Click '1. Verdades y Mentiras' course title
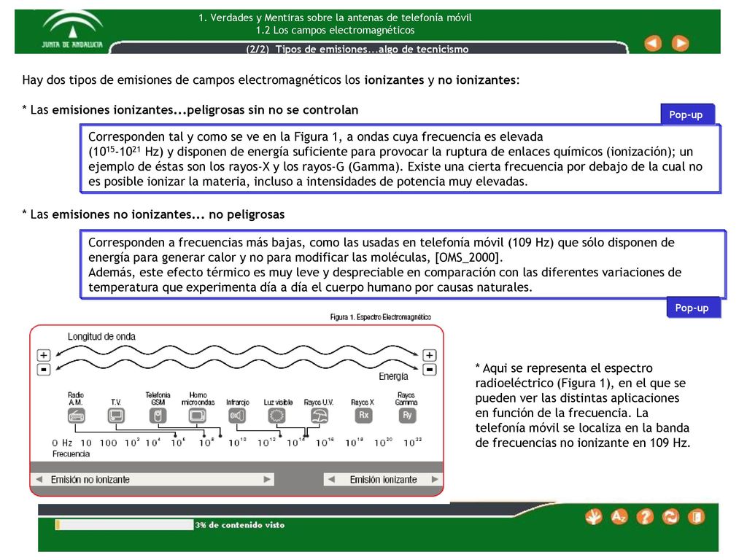The height and width of the screenshot is (560, 747). coord(335,17)
